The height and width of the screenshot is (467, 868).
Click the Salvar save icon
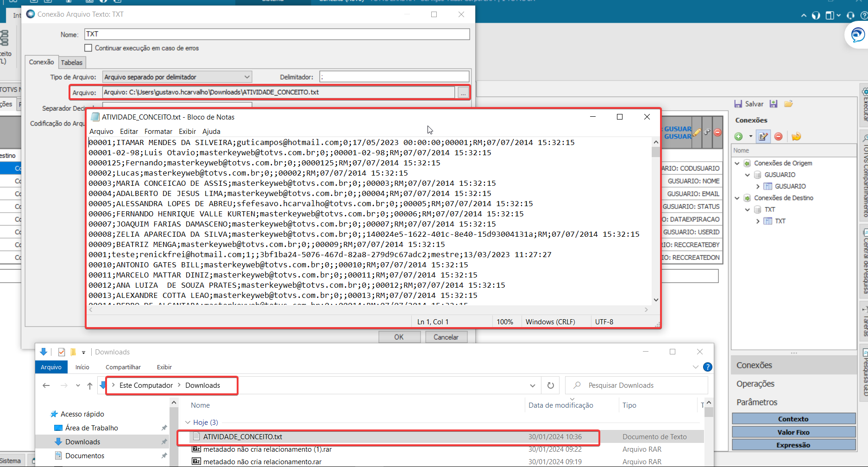[738, 104]
